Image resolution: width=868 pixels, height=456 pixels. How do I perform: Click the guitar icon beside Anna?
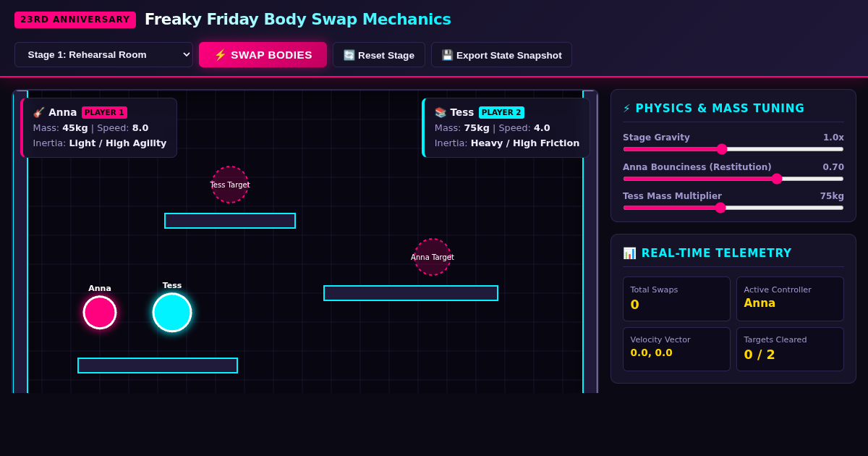pos(39,112)
